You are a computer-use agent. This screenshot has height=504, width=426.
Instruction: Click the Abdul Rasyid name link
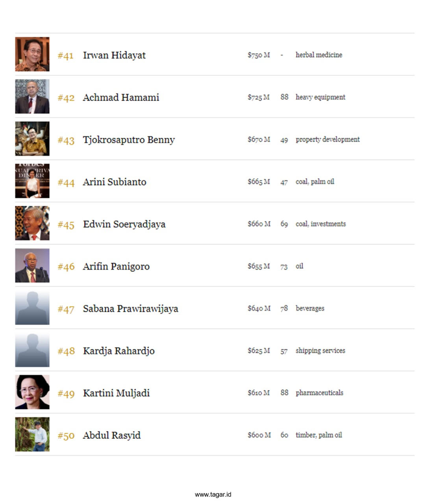[111, 435]
